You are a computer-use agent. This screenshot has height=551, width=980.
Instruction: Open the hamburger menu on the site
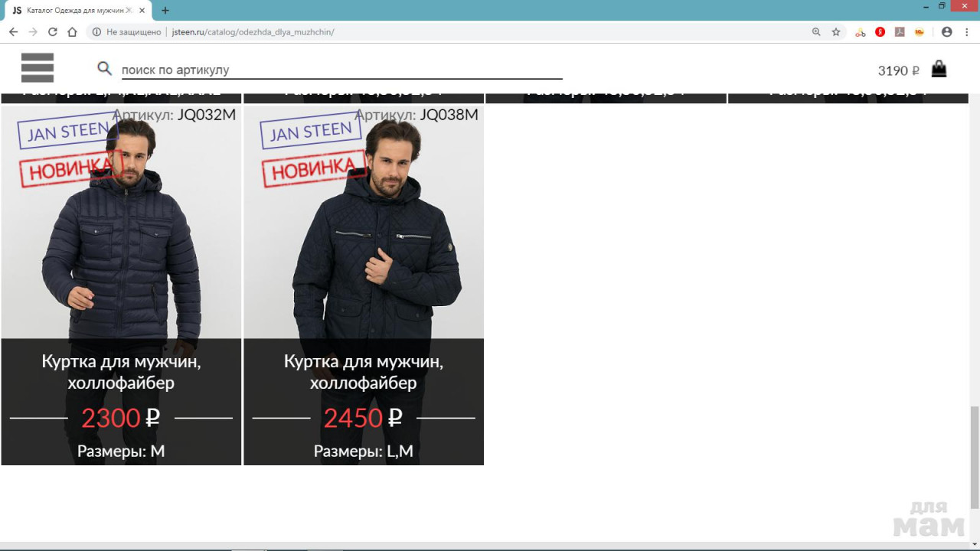pos(38,68)
